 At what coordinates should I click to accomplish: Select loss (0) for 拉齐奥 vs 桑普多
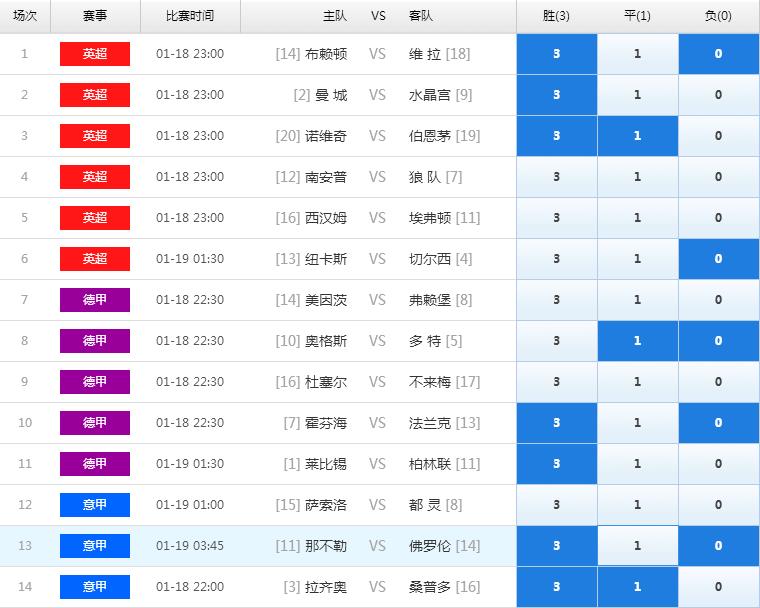point(718,586)
